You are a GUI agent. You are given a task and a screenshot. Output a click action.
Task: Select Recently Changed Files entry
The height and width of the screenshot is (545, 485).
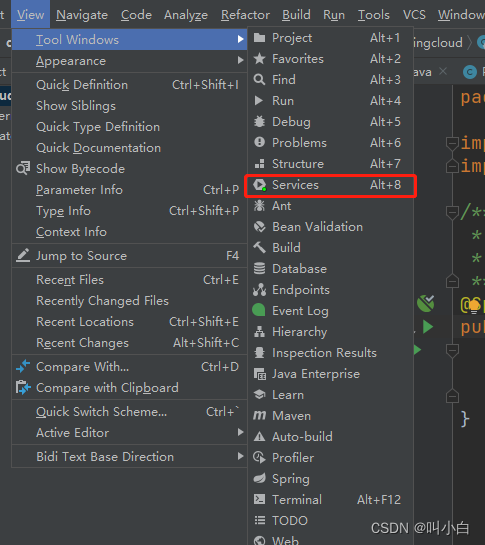(x=129, y=301)
